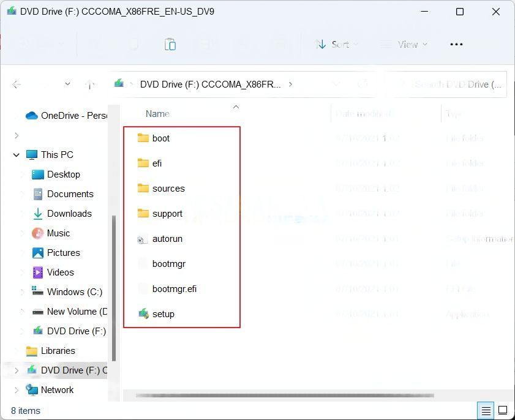Click the navigation pane vertical scrollbar
Screen dimensions: 515x420
[114, 288]
